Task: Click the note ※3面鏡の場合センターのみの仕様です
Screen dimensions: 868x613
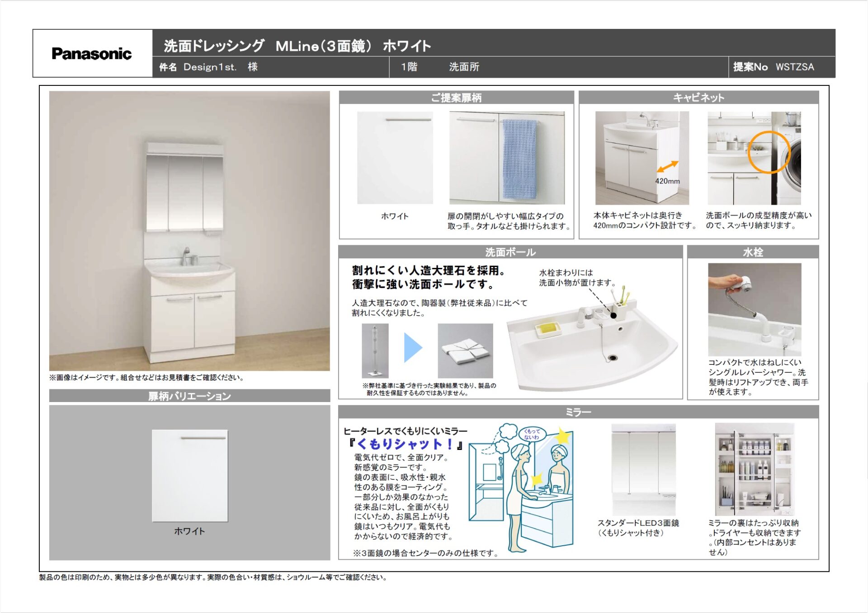Action: click(x=425, y=553)
